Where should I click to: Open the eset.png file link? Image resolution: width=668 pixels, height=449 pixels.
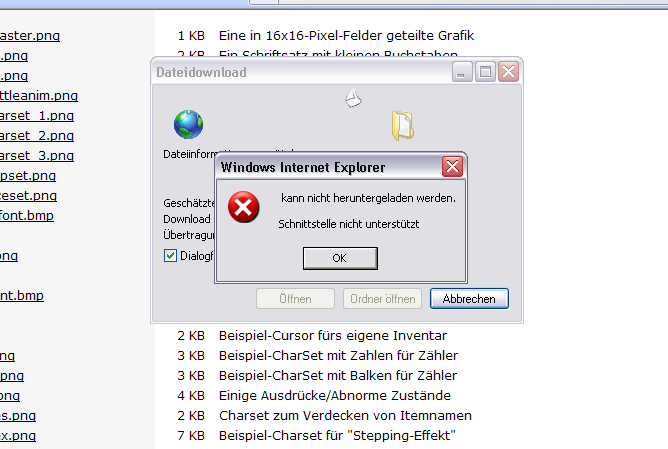(x=28, y=196)
